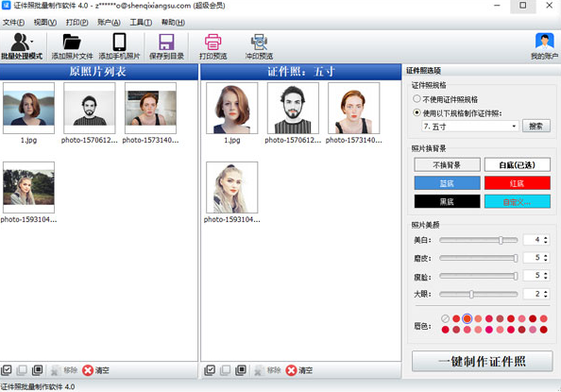
Task: Adjust the 大眼 value stepper
Action: 546,294
